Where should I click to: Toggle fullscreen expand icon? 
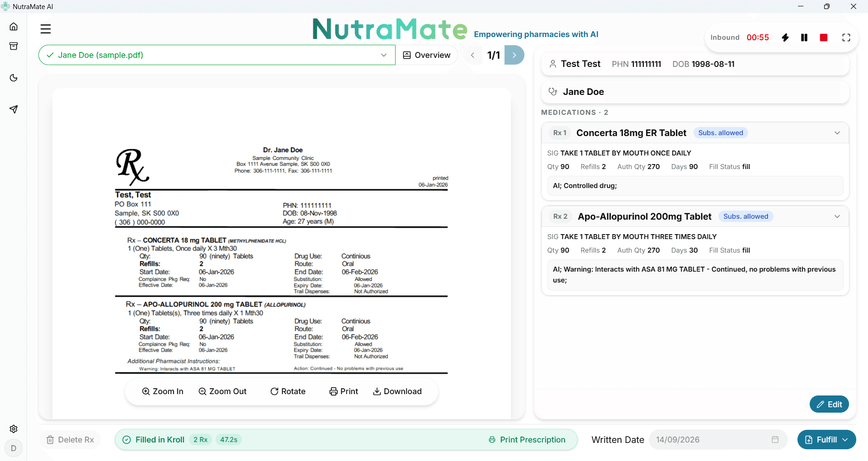point(846,38)
